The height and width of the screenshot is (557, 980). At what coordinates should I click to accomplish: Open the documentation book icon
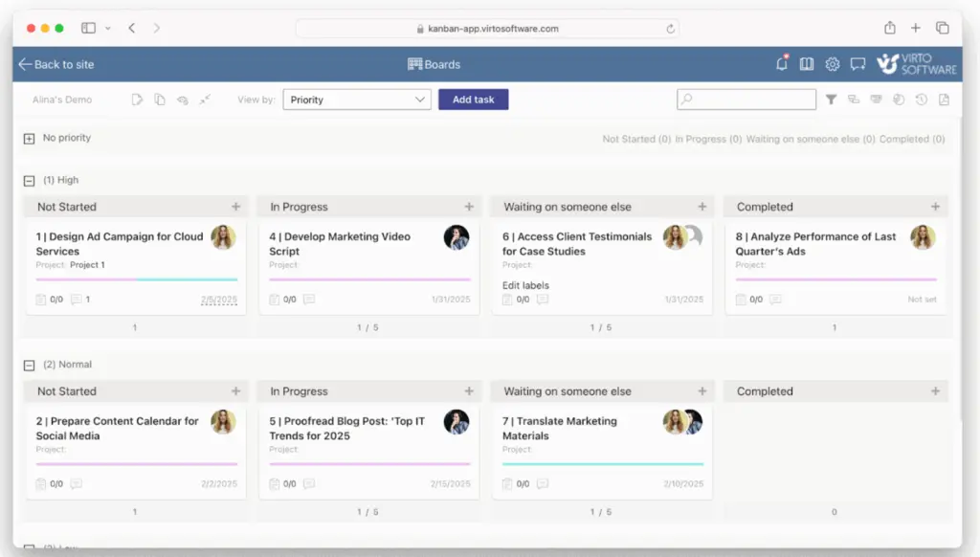[807, 64]
